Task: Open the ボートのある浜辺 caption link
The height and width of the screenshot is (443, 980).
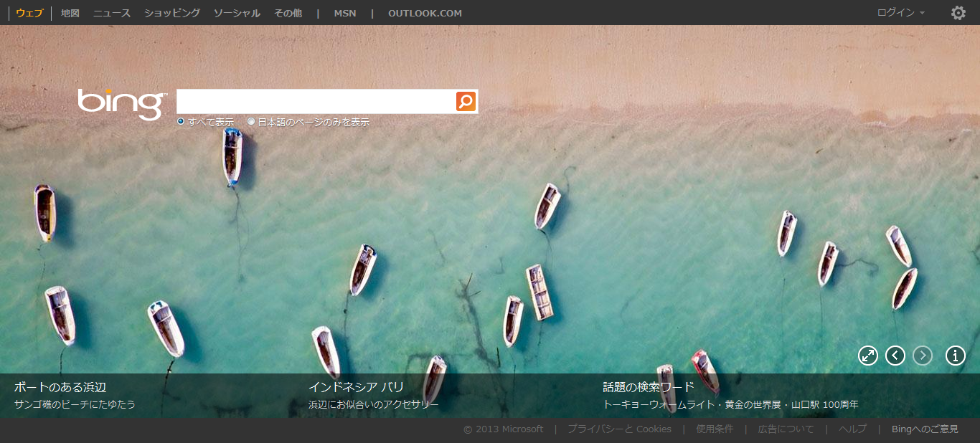Action: pyautogui.click(x=60, y=387)
